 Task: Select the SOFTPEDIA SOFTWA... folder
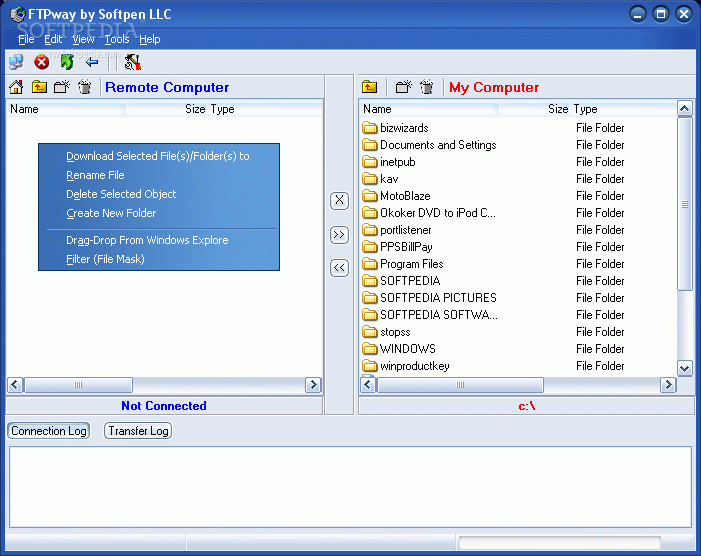pyautogui.click(x=430, y=315)
